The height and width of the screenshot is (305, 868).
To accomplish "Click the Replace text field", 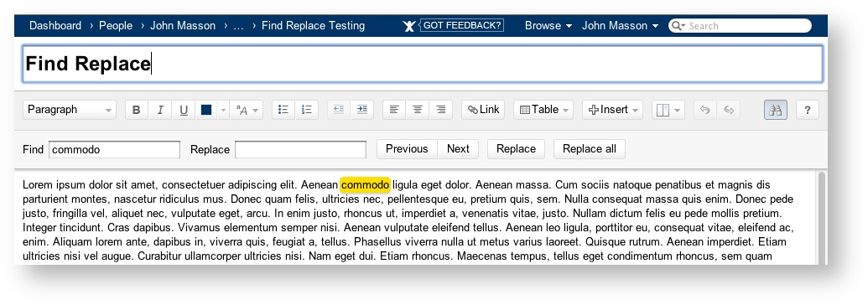I will (300, 149).
